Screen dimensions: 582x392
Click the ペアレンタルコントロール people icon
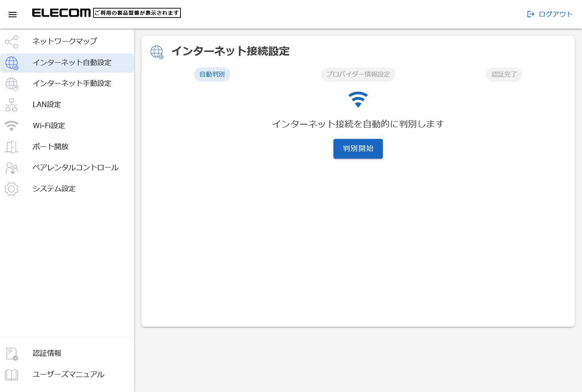click(12, 168)
